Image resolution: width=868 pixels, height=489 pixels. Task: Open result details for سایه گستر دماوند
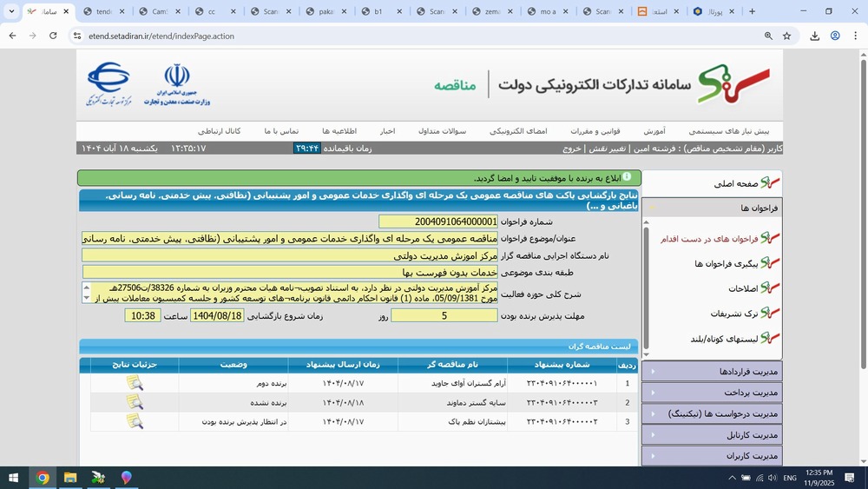point(135,402)
